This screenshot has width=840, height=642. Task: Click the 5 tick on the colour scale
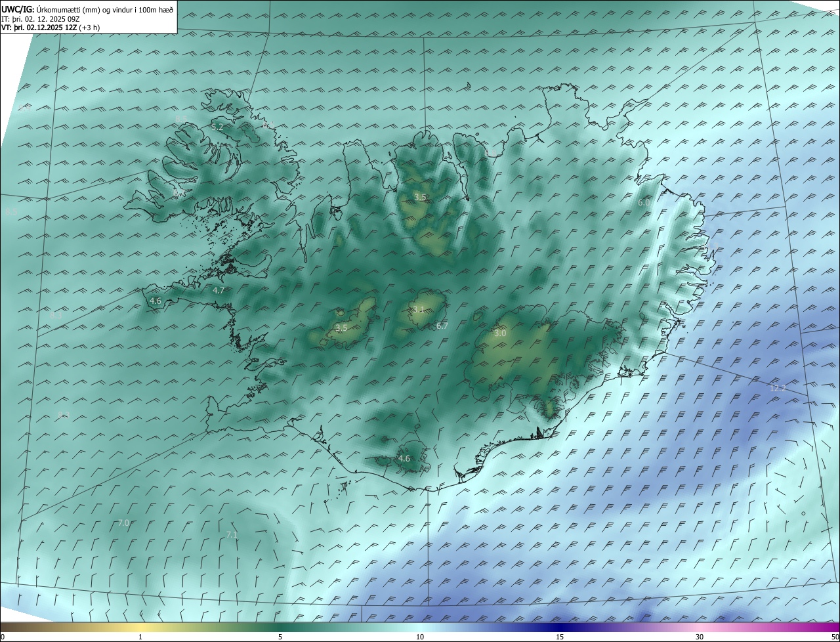(280, 637)
